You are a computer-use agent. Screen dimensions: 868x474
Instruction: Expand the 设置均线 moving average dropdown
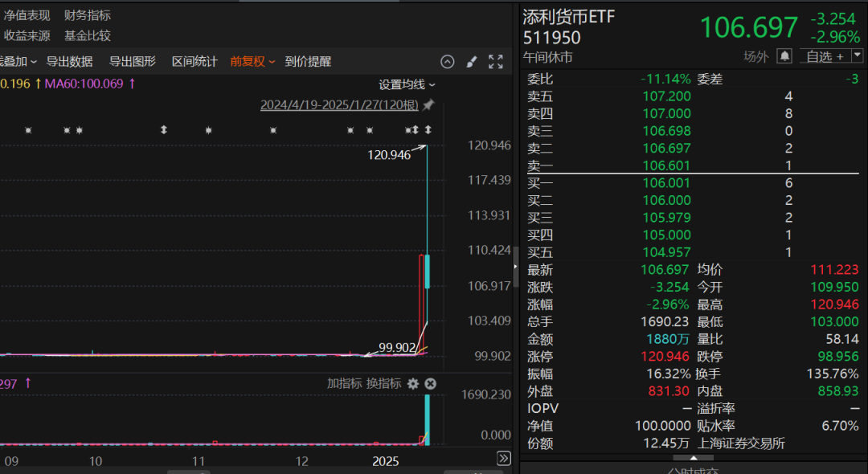[407, 85]
